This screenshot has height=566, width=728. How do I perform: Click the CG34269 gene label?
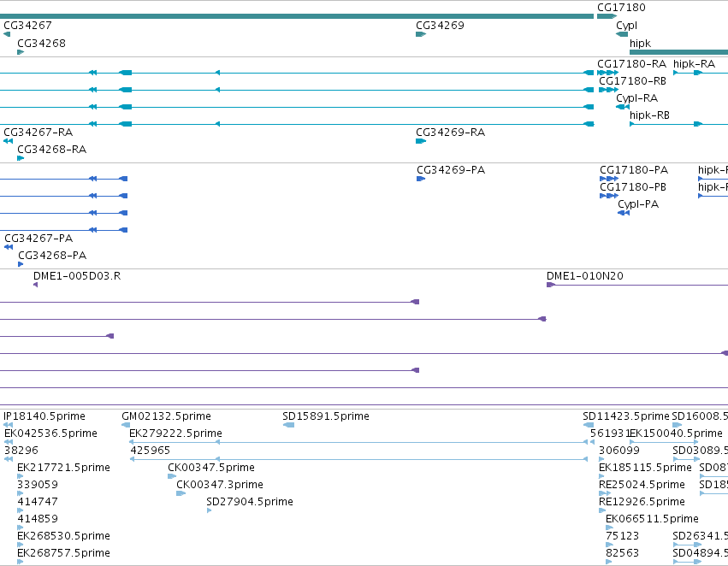pos(440,26)
